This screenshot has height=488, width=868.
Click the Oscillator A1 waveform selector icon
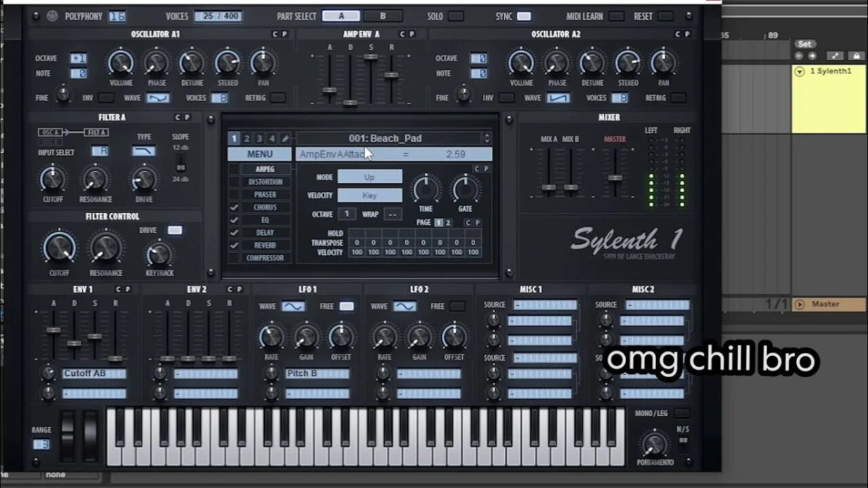point(158,98)
